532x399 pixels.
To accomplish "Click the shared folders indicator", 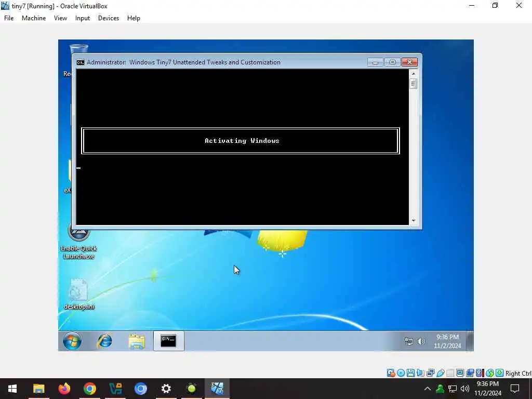I will coord(450,373).
